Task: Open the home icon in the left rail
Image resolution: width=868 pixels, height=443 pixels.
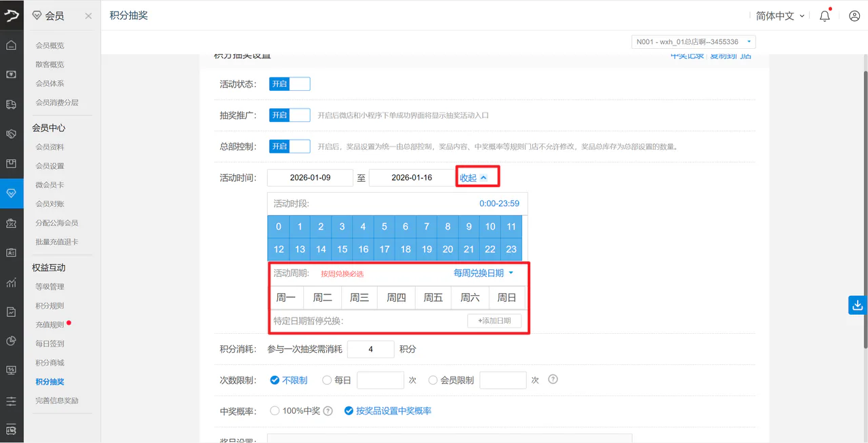Action: coord(12,45)
